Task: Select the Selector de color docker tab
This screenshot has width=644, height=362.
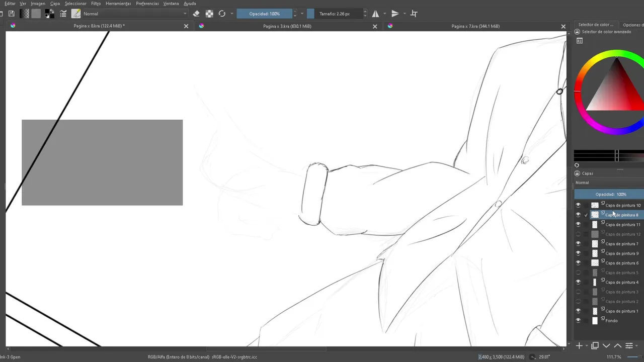Action: 596,25
